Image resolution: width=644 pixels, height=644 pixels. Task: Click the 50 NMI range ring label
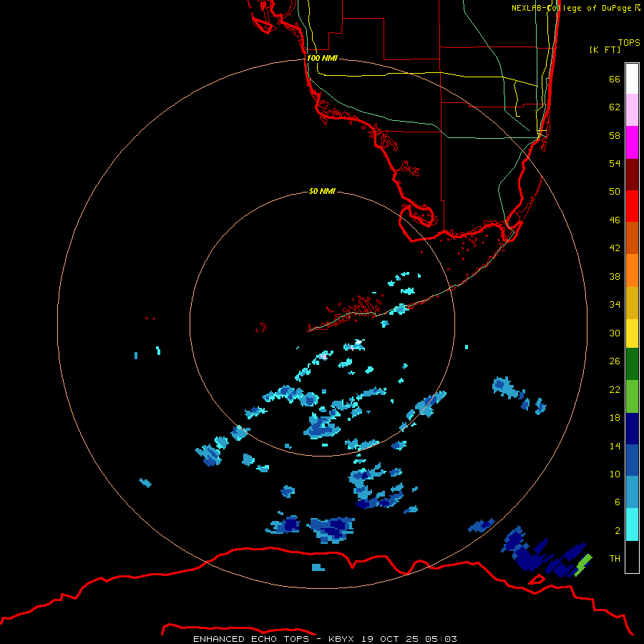(322, 191)
